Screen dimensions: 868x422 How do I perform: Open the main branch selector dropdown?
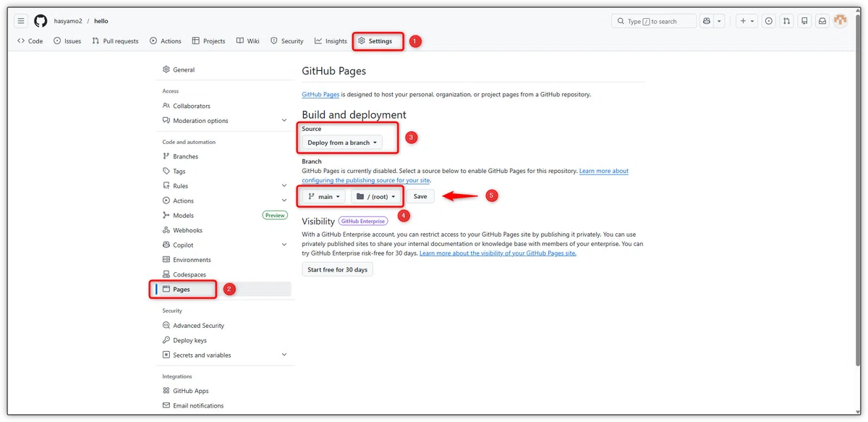(323, 196)
